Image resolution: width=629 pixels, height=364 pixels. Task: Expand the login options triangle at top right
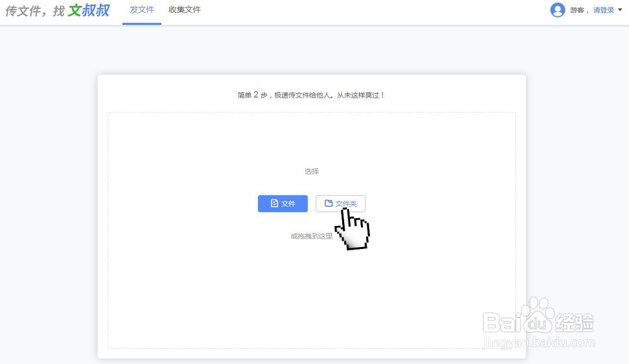(x=619, y=10)
